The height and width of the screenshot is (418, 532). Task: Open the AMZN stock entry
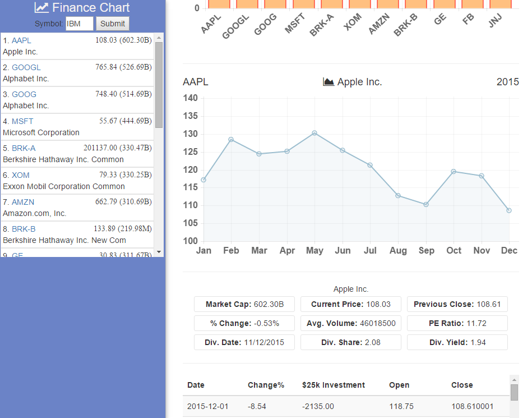23,202
